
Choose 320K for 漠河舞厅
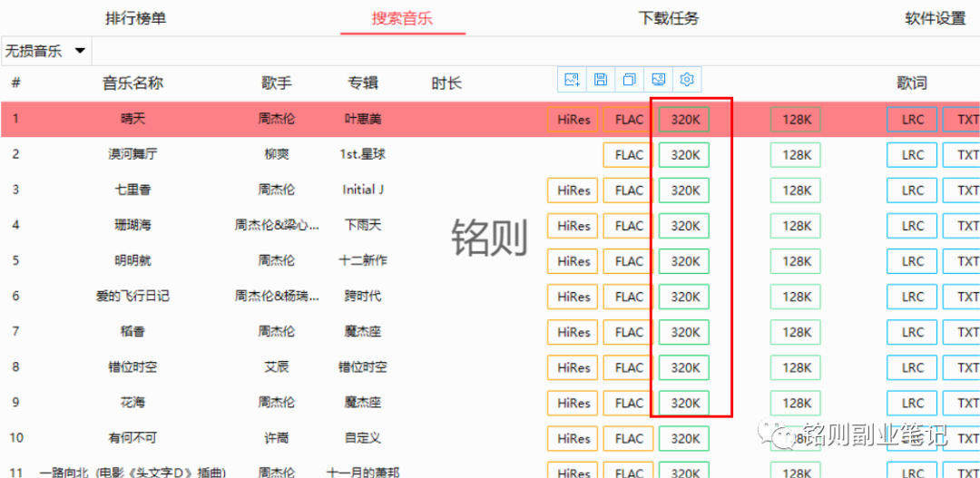pyautogui.click(x=684, y=155)
